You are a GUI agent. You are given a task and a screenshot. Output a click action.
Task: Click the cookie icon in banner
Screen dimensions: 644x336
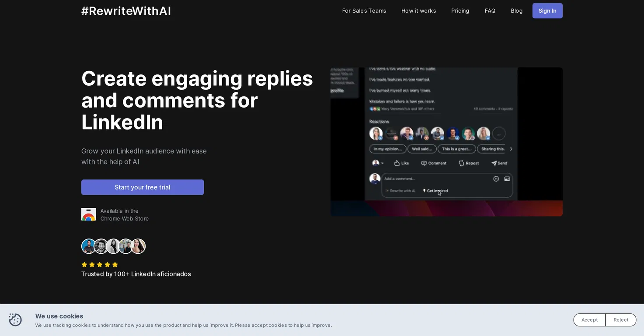coord(15,320)
